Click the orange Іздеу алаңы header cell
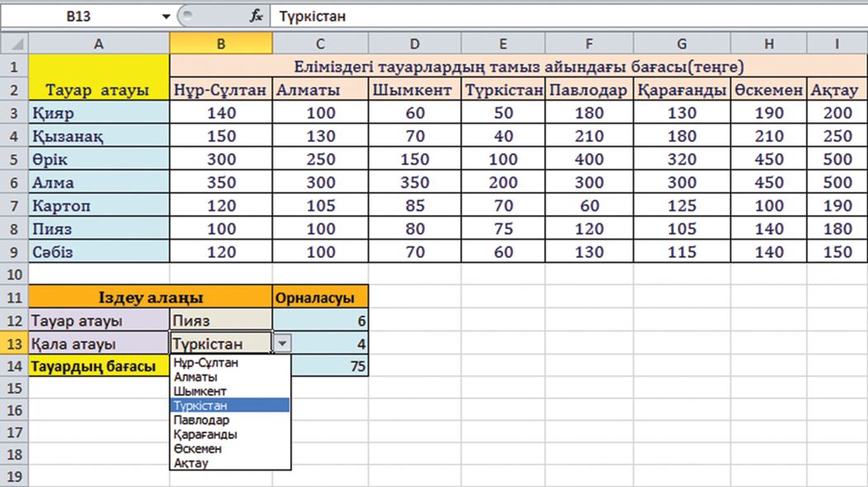The width and height of the screenshot is (868, 487). tap(150, 297)
